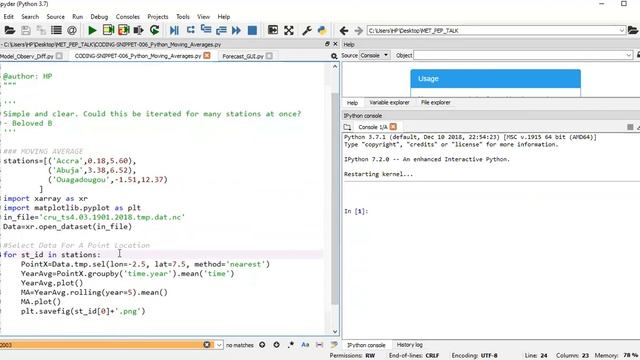
Task: Step return debug icon
Action: (221, 30)
